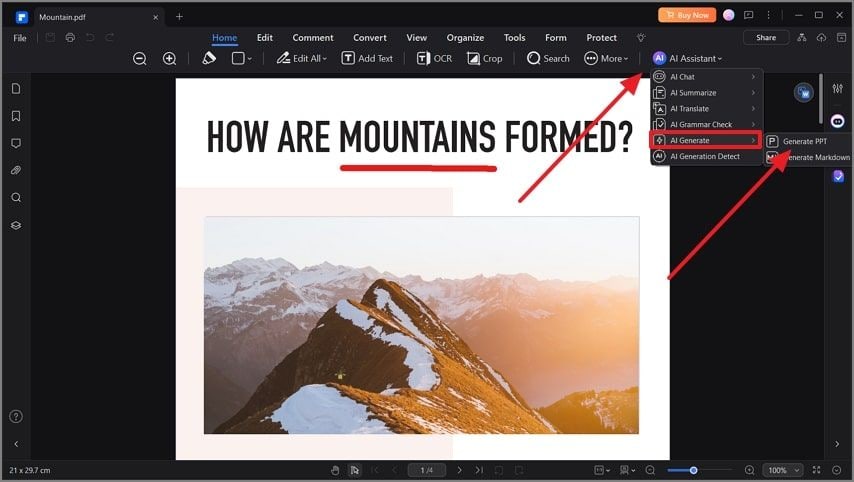Viewport: 854px width, 482px height.
Task: Open the File menu
Action: (x=20, y=38)
